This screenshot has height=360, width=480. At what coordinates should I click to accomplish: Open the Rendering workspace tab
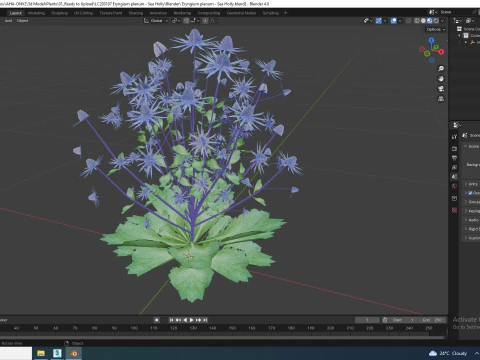182,13
